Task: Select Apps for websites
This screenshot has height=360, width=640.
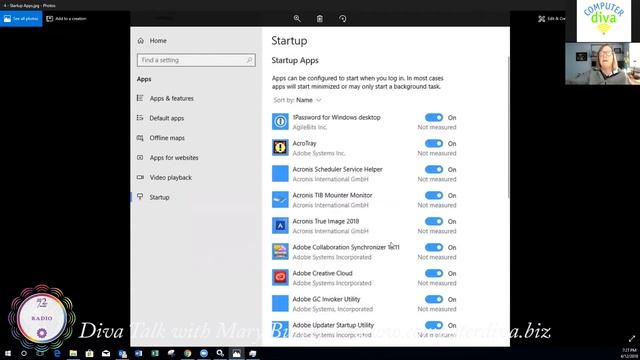Action: (168, 158)
